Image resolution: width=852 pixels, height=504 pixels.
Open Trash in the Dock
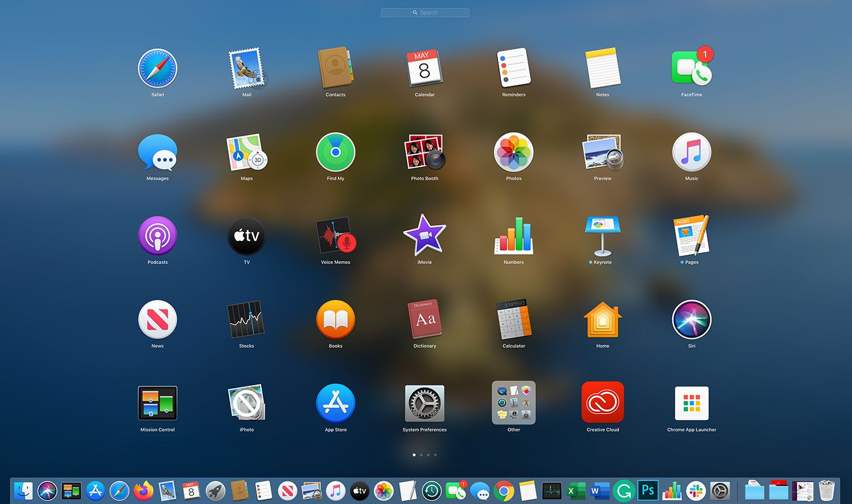[x=826, y=490]
